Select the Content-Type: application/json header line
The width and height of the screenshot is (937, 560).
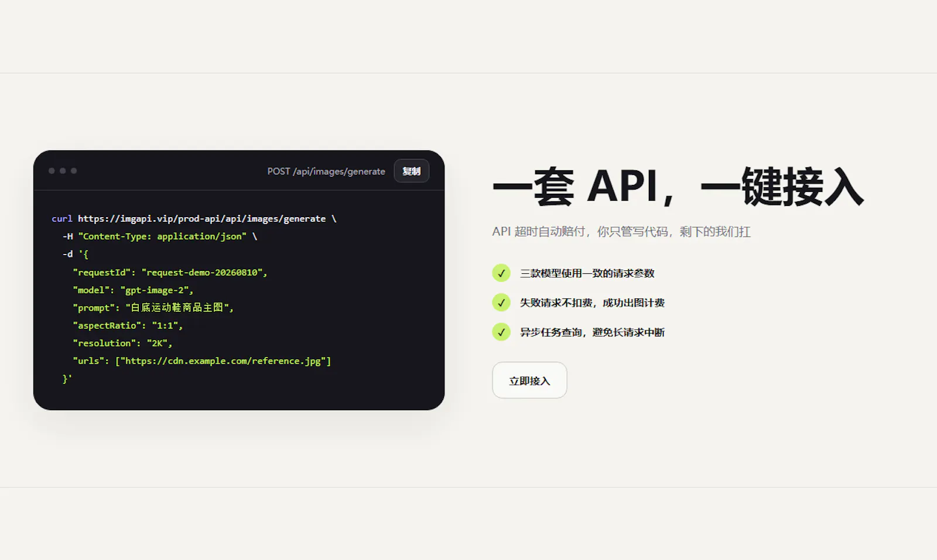(x=160, y=236)
